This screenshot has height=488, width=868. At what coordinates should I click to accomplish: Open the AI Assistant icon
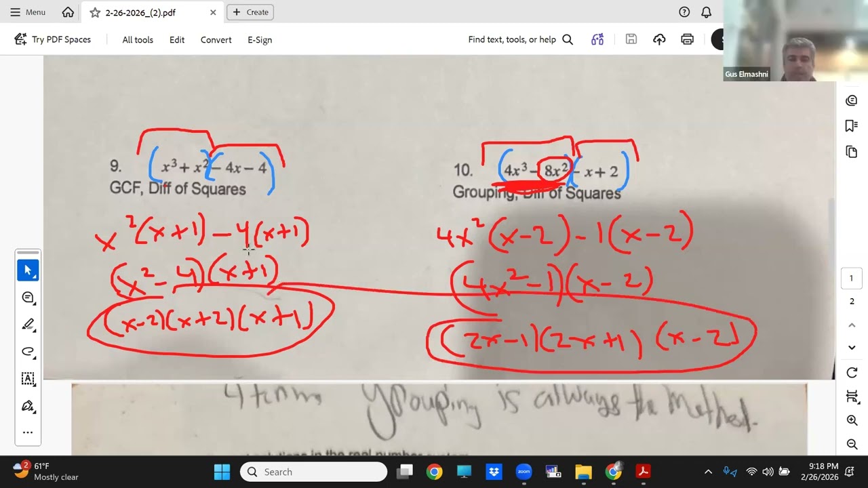[x=597, y=39]
